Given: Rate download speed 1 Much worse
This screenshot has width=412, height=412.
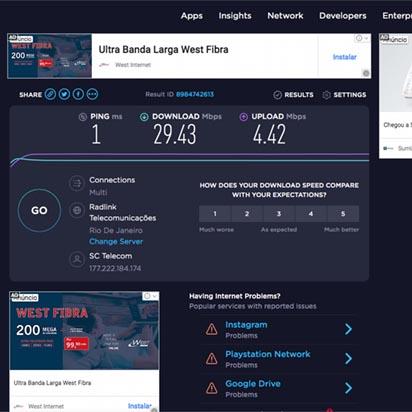Looking at the screenshot, I should [x=215, y=214].
